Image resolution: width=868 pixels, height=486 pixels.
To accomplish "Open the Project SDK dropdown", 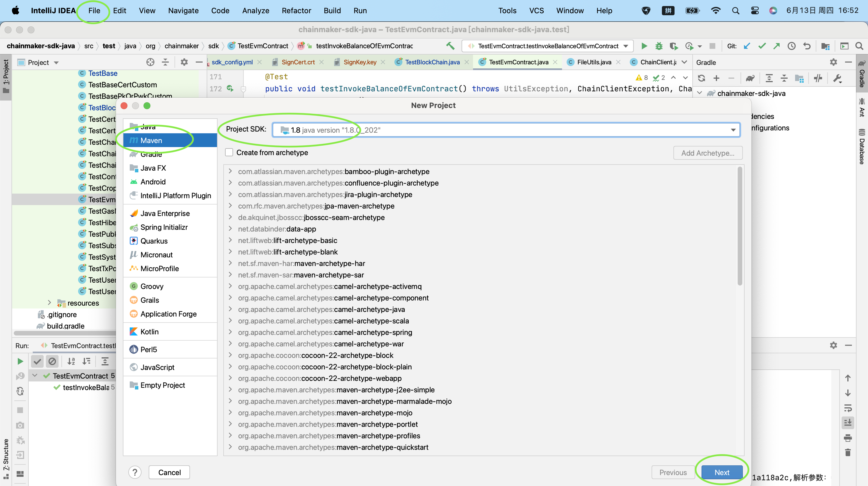I will 733,130.
